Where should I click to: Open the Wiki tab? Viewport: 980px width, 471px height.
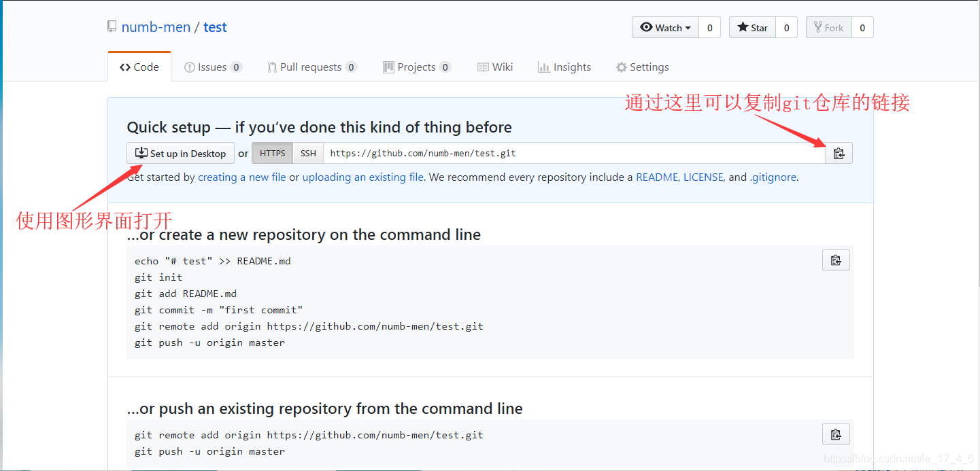pos(495,67)
